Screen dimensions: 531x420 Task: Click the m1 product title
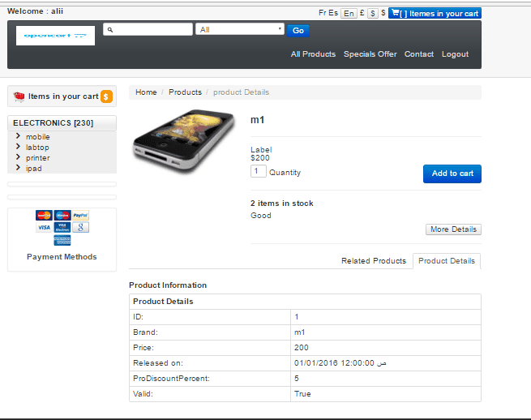coord(257,120)
